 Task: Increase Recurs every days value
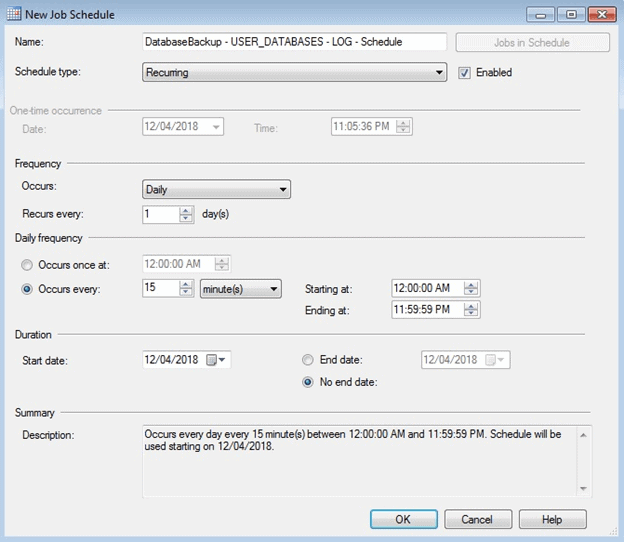[186, 210]
